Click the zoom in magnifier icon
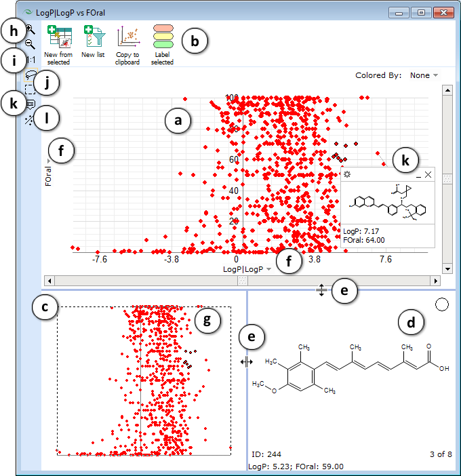This screenshot has height=476, width=461. tap(31, 29)
